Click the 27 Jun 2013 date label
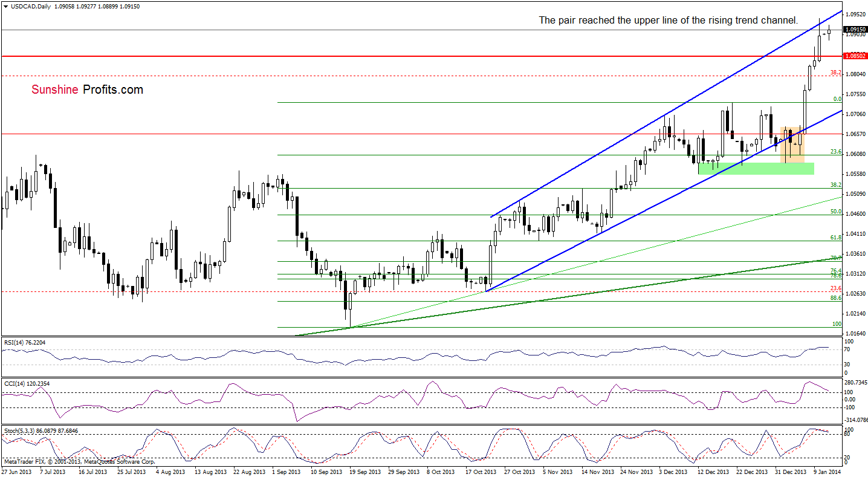Screen dimensions: 868x477 tap(16, 471)
